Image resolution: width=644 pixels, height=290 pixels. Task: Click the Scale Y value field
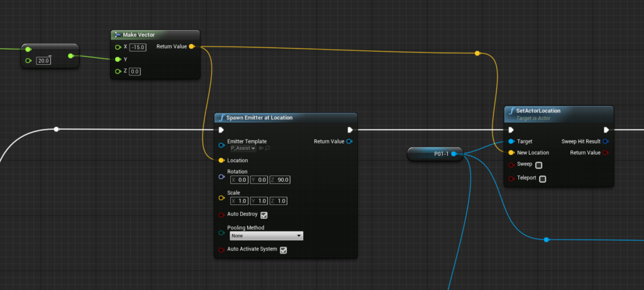258,201
